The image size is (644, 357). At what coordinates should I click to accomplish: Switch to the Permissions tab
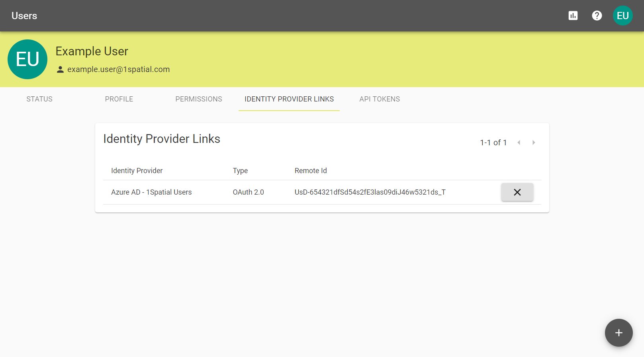[199, 99]
